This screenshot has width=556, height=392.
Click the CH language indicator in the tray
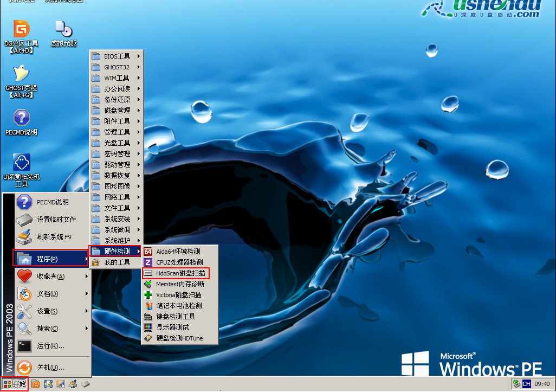tap(527, 384)
